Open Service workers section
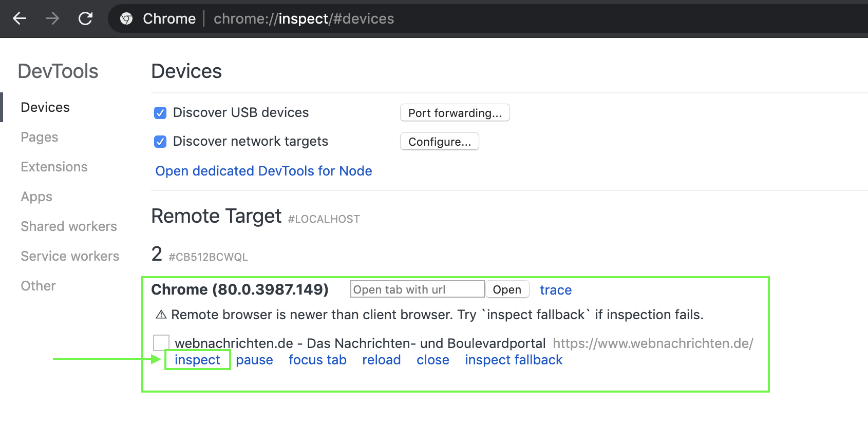The height and width of the screenshot is (428, 868). 70,256
